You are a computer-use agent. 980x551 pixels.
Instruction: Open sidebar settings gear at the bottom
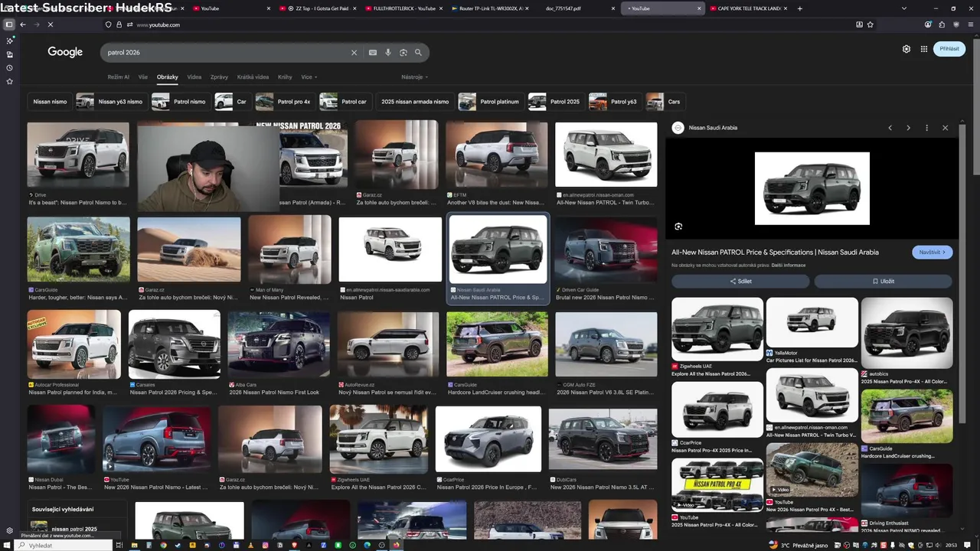click(9, 530)
